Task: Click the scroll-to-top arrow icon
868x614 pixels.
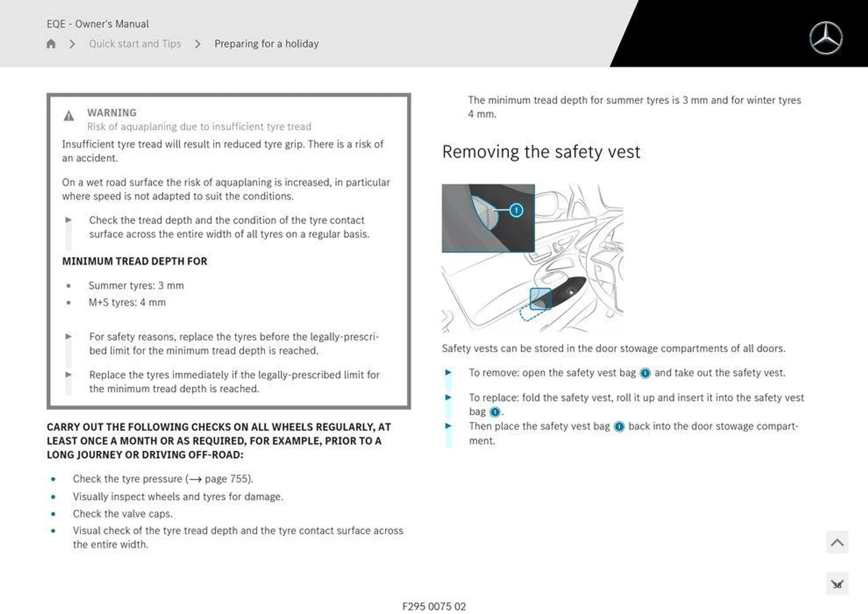Action: coord(837,542)
